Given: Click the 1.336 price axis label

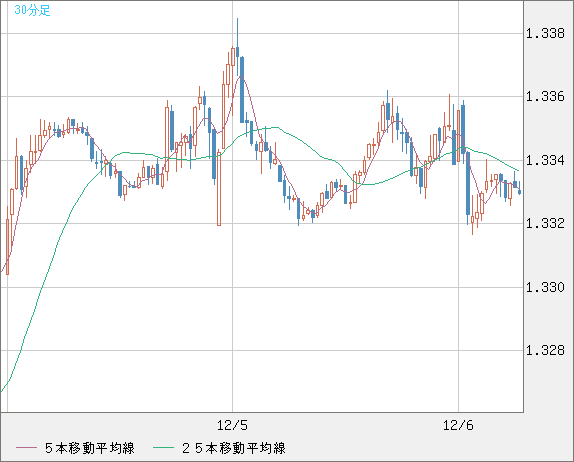Looking at the screenshot, I should click(545, 97).
